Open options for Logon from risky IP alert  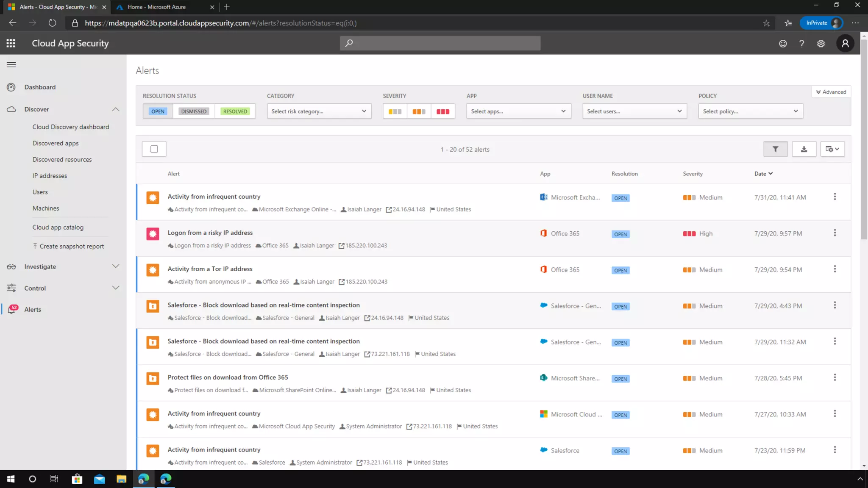click(835, 233)
